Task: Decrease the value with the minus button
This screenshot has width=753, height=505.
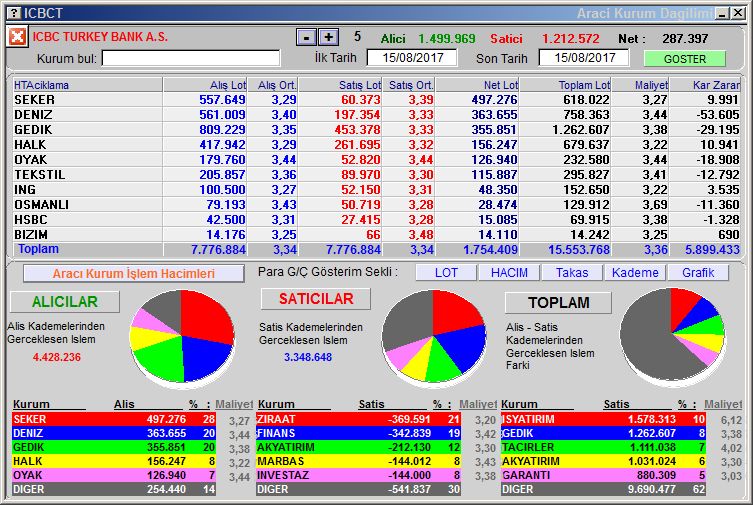Action: pyautogui.click(x=306, y=37)
